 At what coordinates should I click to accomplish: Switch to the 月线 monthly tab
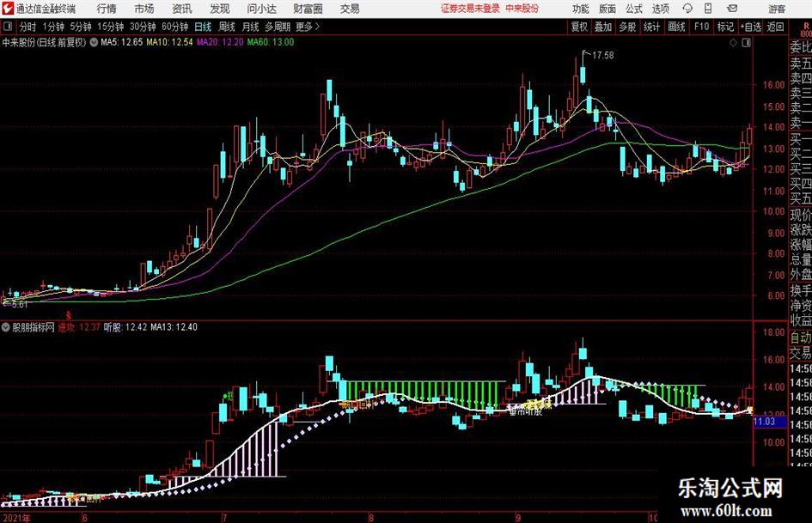point(250,27)
